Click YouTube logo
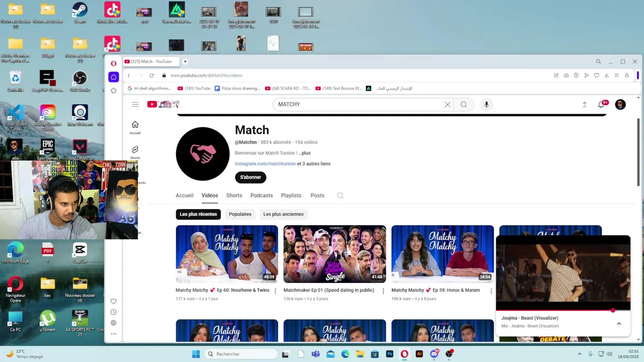This screenshot has width=644, height=362. [x=163, y=104]
